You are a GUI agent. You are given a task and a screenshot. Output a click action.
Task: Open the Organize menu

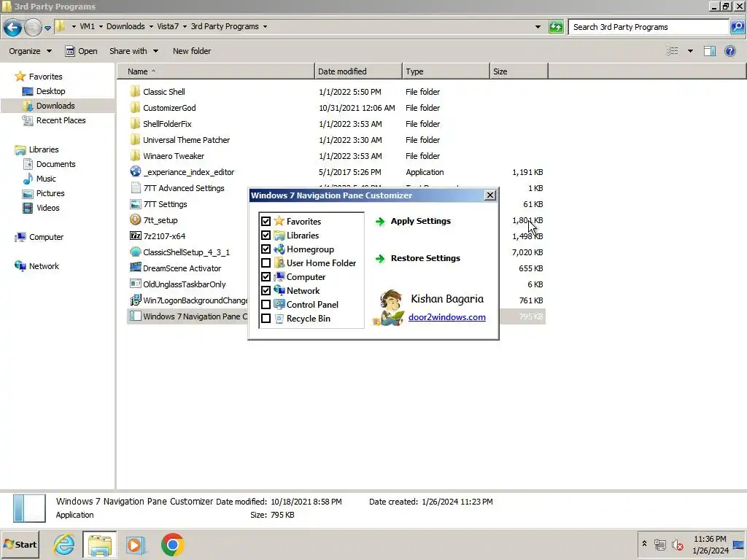pos(30,51)
